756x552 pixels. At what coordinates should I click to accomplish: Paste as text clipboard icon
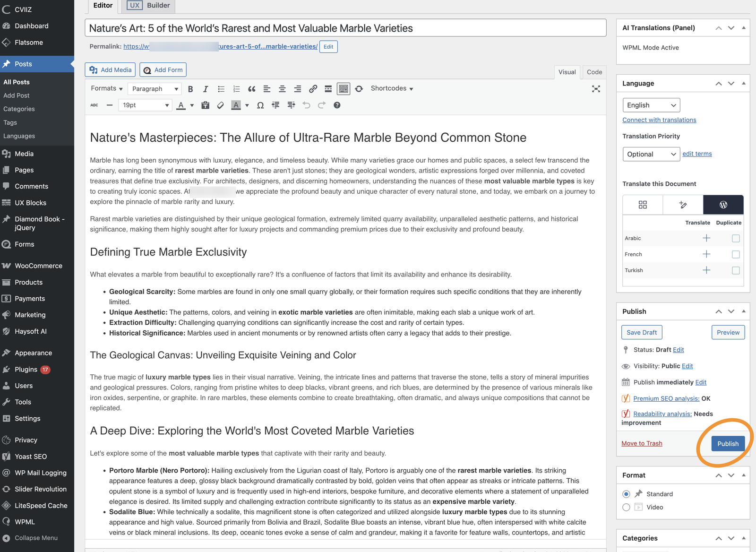pos(205,105)
